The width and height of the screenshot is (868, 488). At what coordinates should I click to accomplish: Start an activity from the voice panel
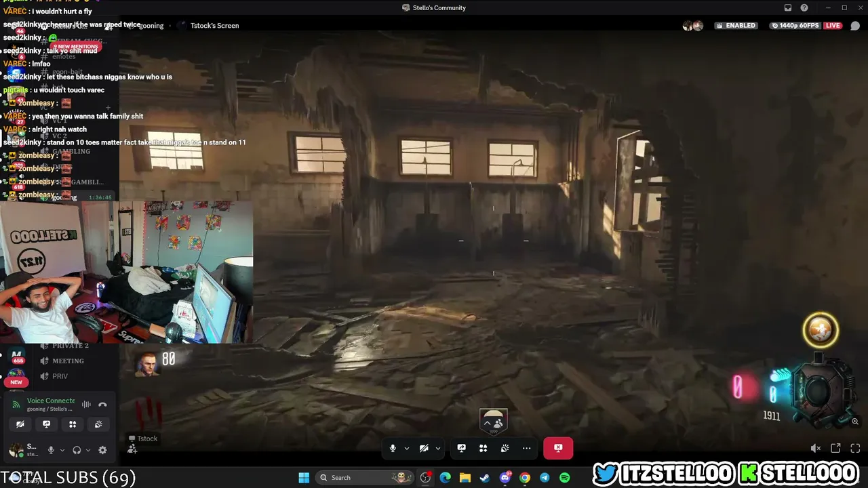click(x=73, y=424)
